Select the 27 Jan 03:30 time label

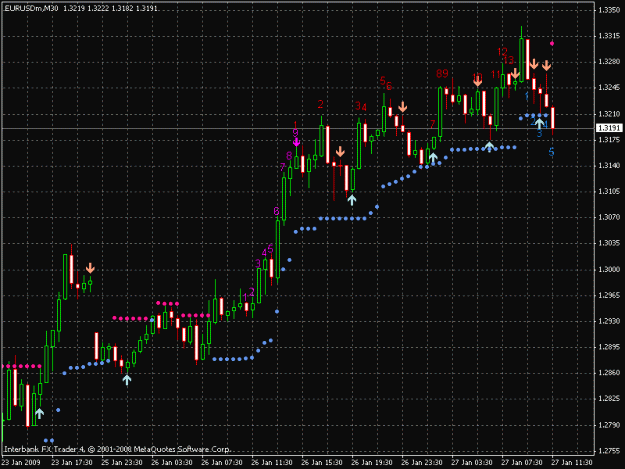click(x=472, y=462)
